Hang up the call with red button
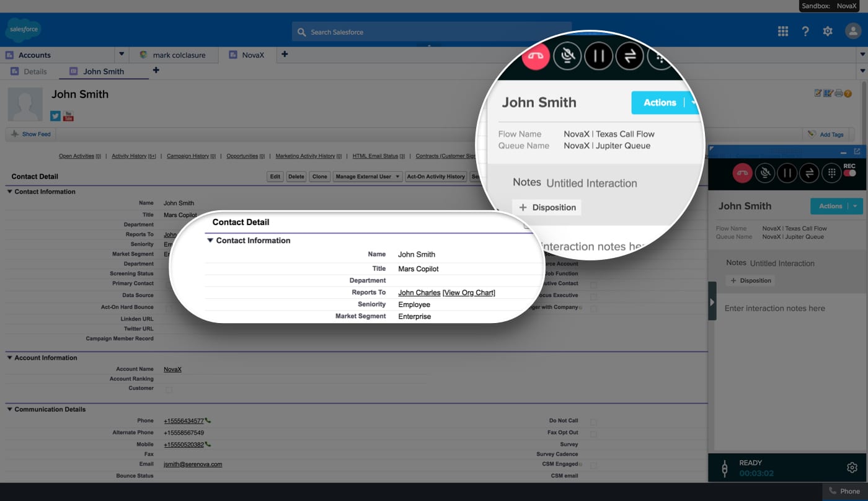Viewport: 868px width, 501px height. pos(742,173)
